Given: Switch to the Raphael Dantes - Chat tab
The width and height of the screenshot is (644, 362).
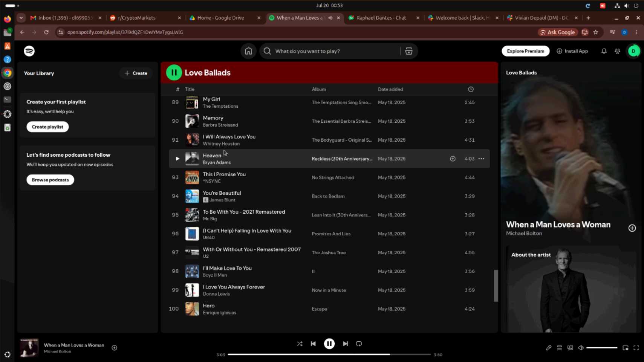Looking at the screenshot, I should 384,18.
